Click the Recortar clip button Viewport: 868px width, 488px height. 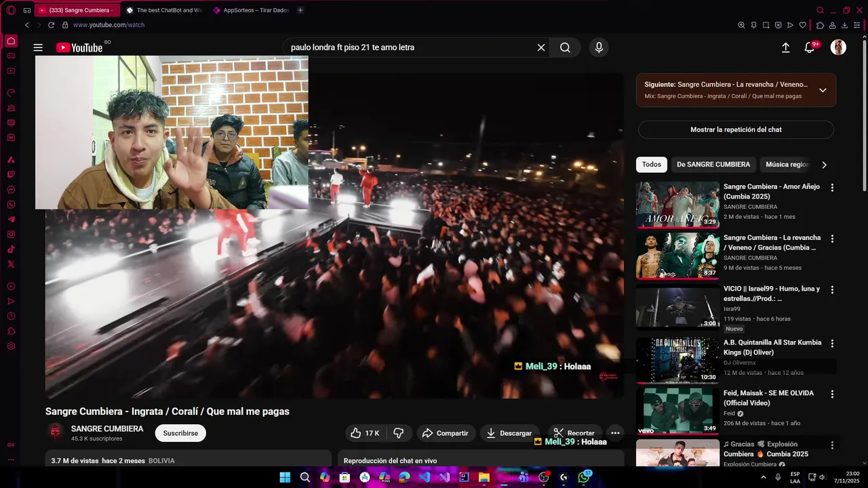574,433
